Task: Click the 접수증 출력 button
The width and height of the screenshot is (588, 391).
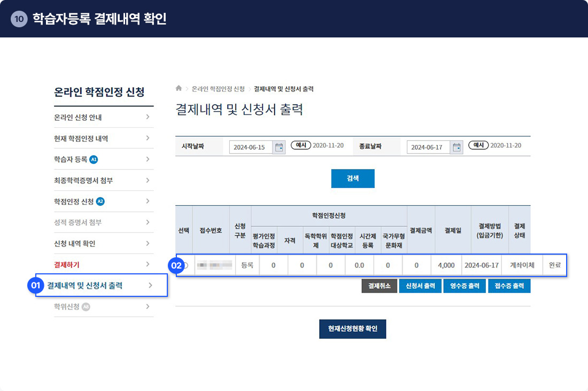Action: tap(509, 286)
